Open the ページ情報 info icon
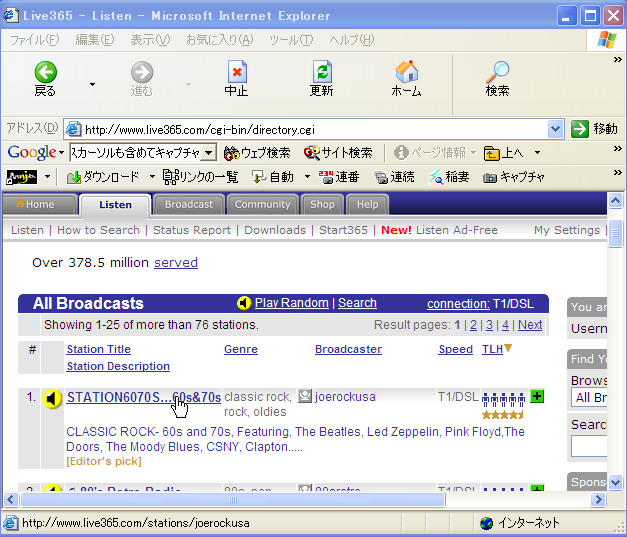 [x=401, y=153]
